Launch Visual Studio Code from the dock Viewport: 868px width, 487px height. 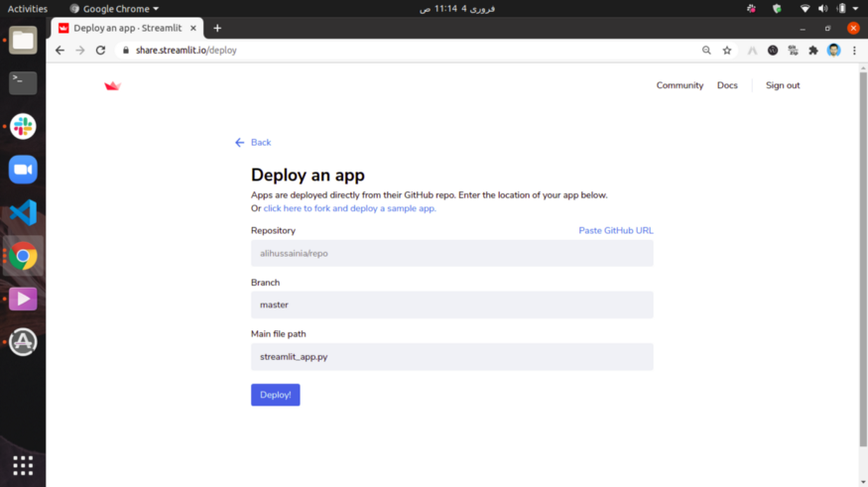[x=23, y=212]
